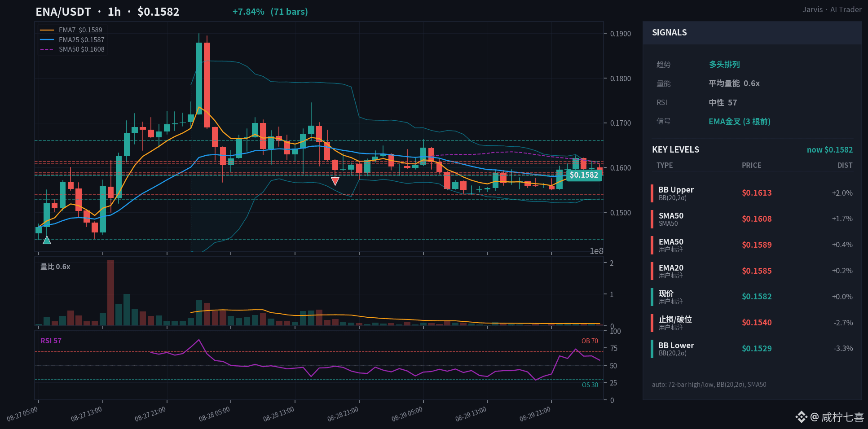Click the 趋势 label in signals panel
Screen dimensions: 868x429
pyautogui.click(x=663, y=65)
